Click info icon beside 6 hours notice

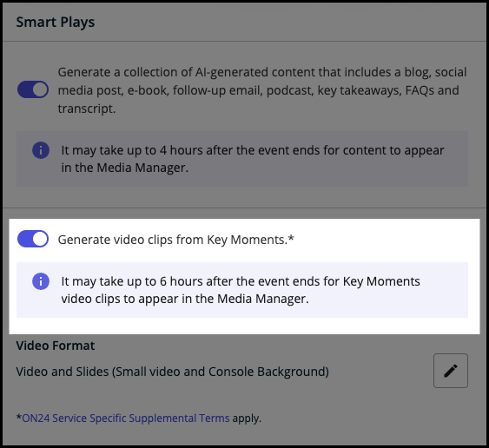point(41,281)
